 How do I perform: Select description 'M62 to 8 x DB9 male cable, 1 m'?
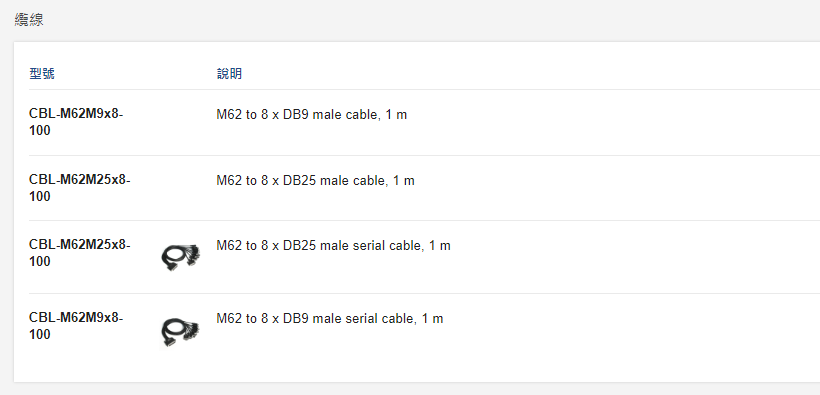[312, 115]
